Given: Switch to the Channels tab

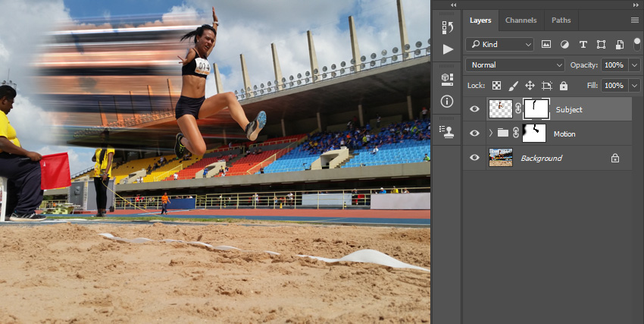Looking at the screenshot, I should point(521,20).
